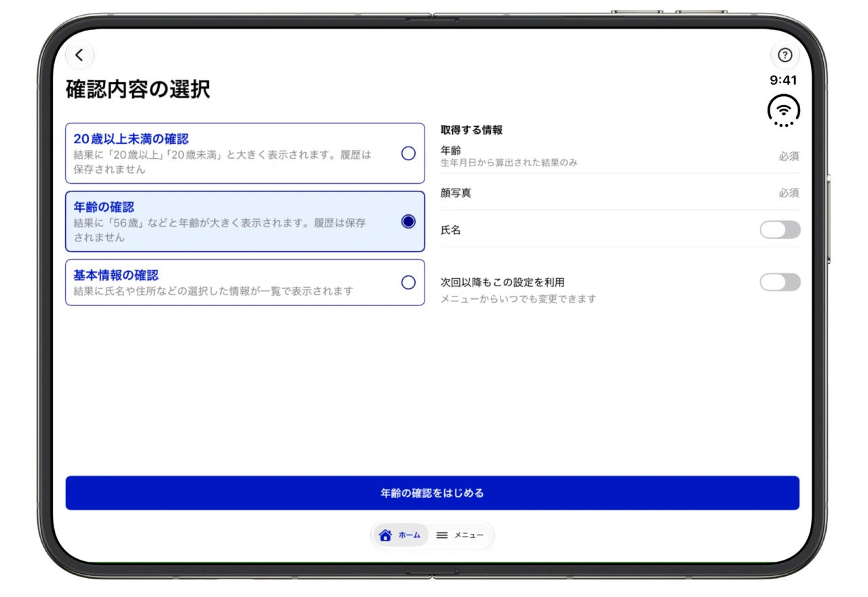This screenshot has height=597, width=868.
Task: Select the 20歳以上未満の確認 radio button
Action: [408, 153]
